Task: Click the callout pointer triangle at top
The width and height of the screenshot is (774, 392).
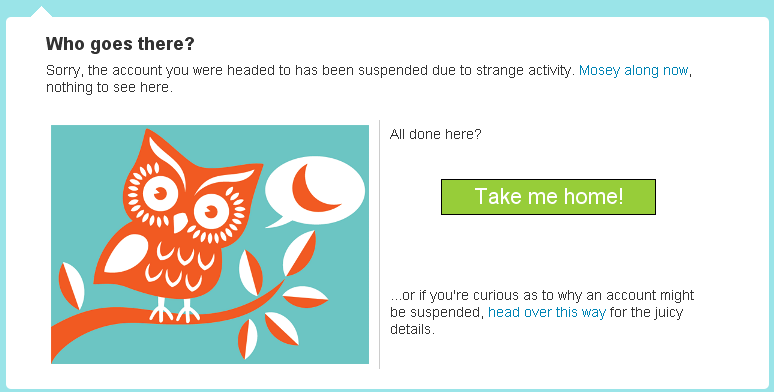Action: point(41,11)
